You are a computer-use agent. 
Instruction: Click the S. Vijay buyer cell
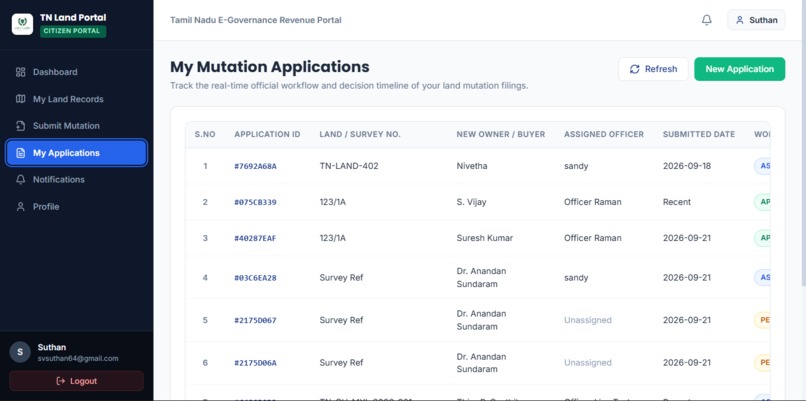(x=471, y=202)
